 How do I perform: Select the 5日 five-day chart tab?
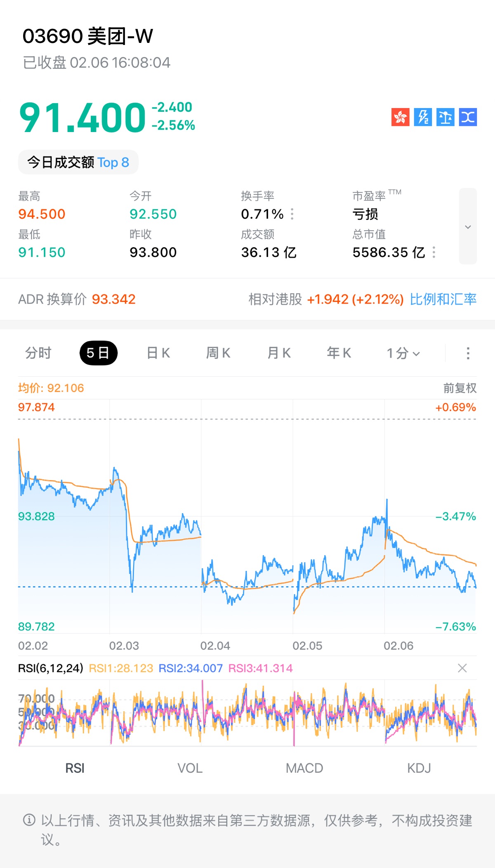click(x=98, y=353)
